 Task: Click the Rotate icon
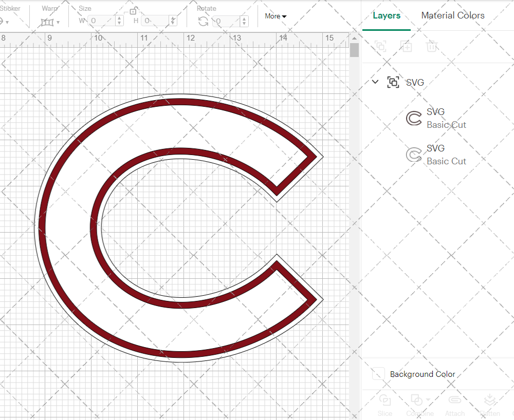pos(203,22)
